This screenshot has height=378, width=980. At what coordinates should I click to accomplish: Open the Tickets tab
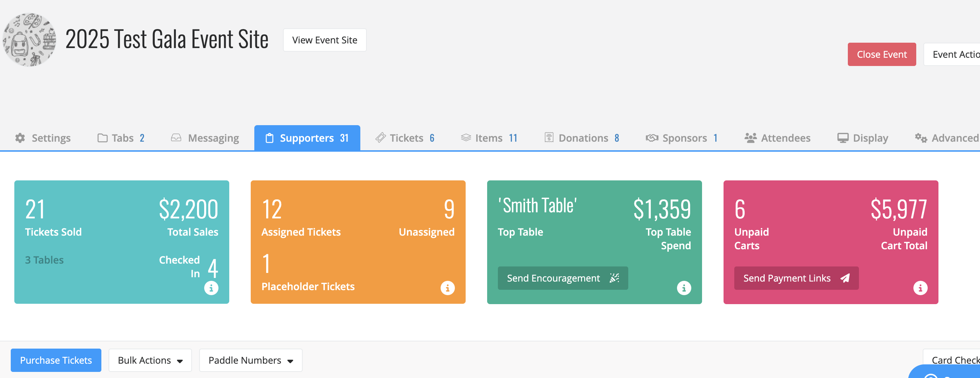click(405, 138)
